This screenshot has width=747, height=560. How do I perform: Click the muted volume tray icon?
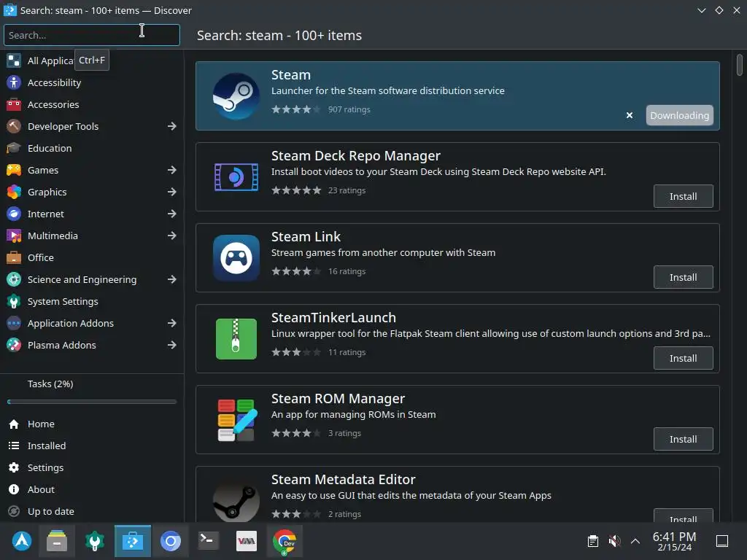[x=614, y=541]
